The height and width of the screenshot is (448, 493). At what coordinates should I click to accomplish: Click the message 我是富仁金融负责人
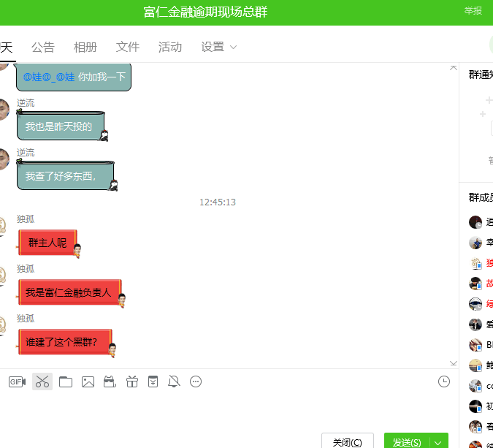coord(70,292)
